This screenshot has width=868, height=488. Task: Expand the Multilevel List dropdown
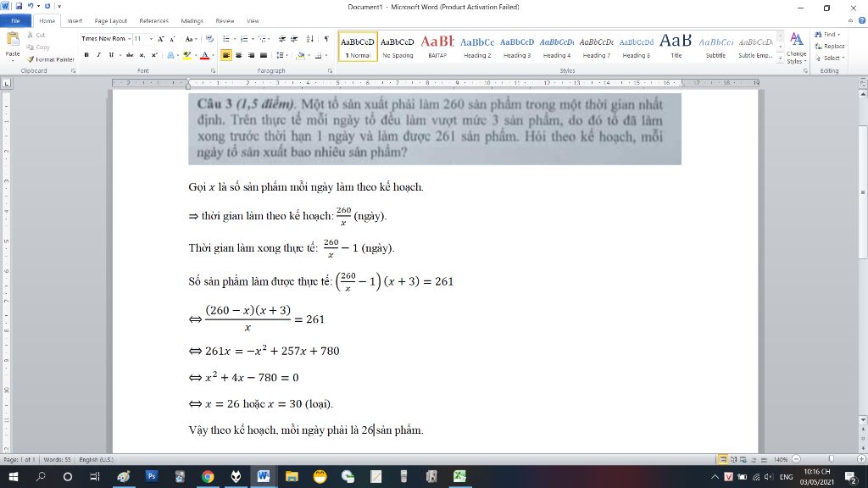269,39
